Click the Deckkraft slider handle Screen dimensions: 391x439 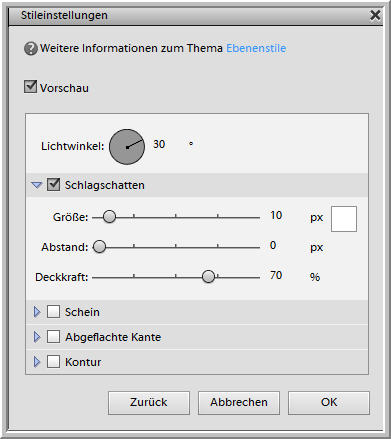click(x=208, y=276)
